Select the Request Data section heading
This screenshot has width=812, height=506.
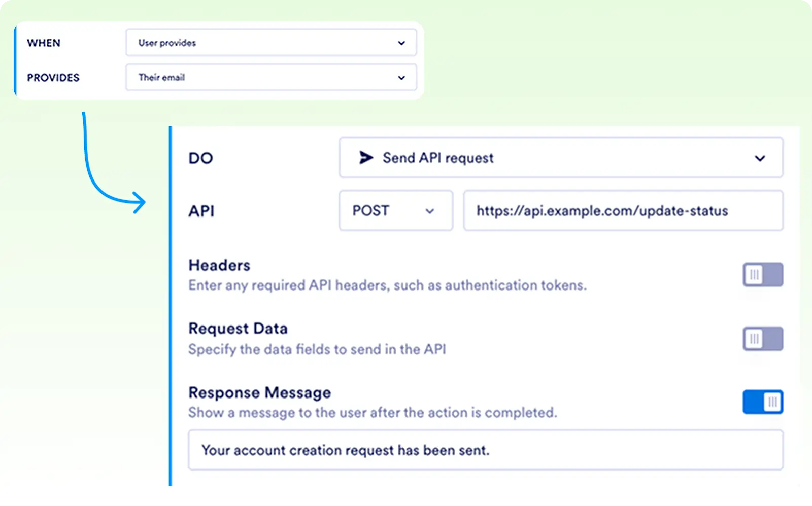coord(238,328)
